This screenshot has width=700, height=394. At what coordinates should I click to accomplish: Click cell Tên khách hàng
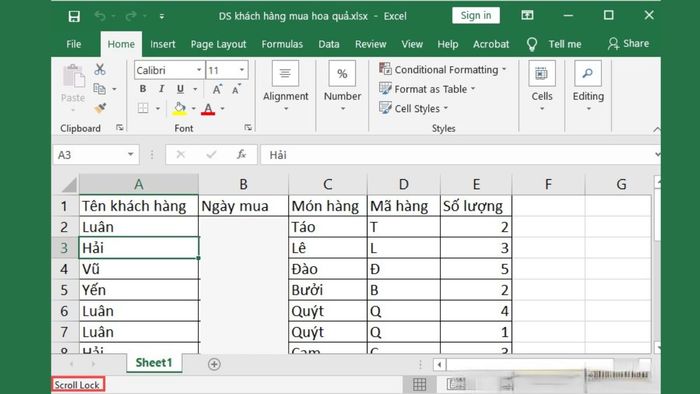pos(138,206)
